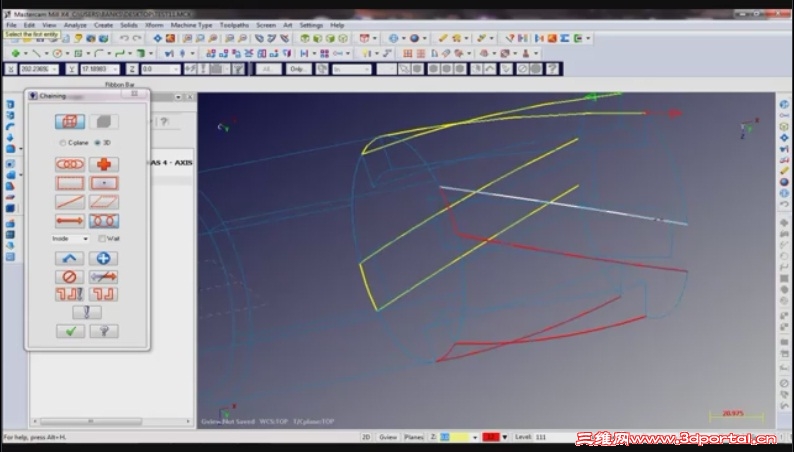This screenshot has height=452, width=796.
Task: Click the Redo toolbar icon
Action: 137,38
